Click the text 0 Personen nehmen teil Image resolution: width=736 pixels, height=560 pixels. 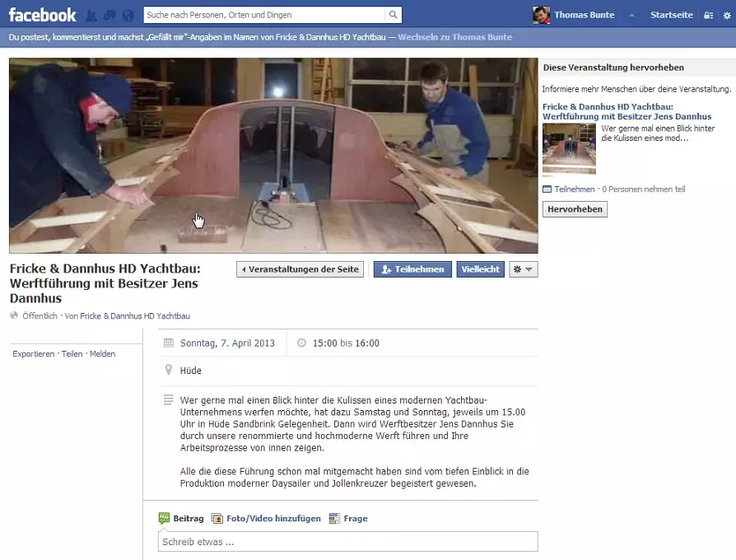[x=644, y=189]
